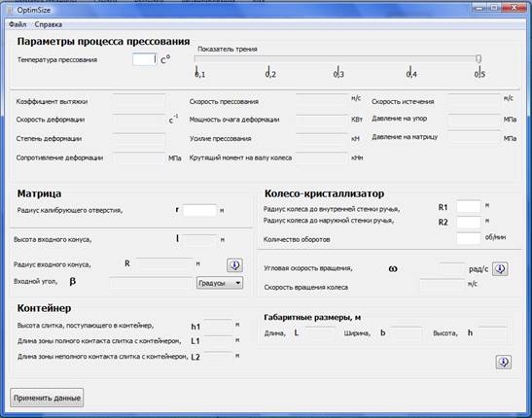Click info icon next to входной конус radius
The width and height of the screenshot is (532, 418).
click(234, 265)
